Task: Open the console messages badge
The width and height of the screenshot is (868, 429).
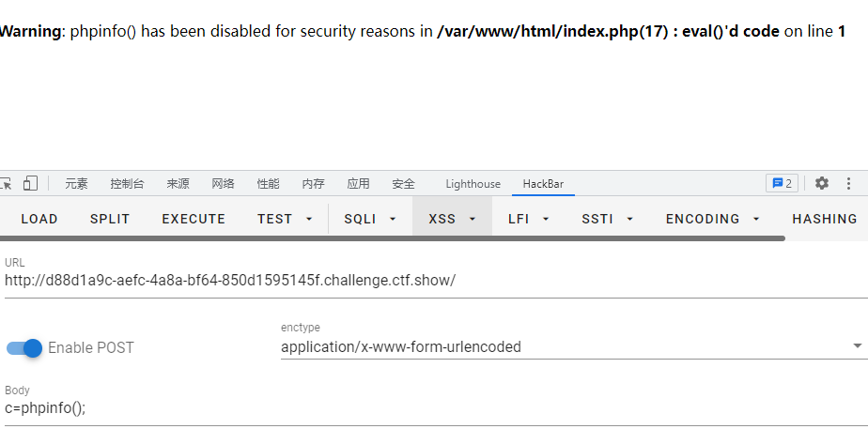Action: (x=782, y=184)
